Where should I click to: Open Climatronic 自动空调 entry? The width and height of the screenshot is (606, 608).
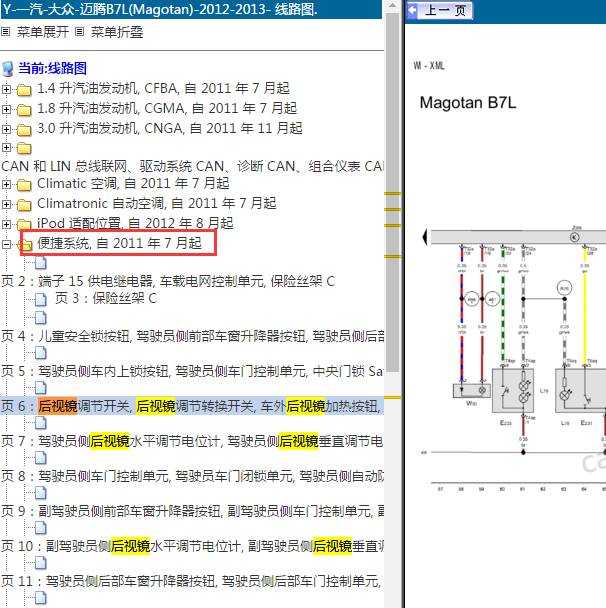pyautogui.click(x=157, y=203)
